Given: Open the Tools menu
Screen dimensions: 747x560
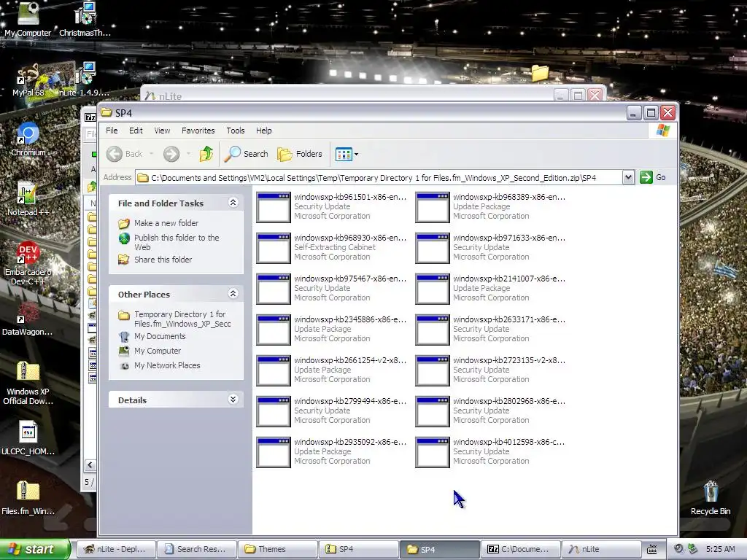Looking at the screenshot, I should (236, 131).
